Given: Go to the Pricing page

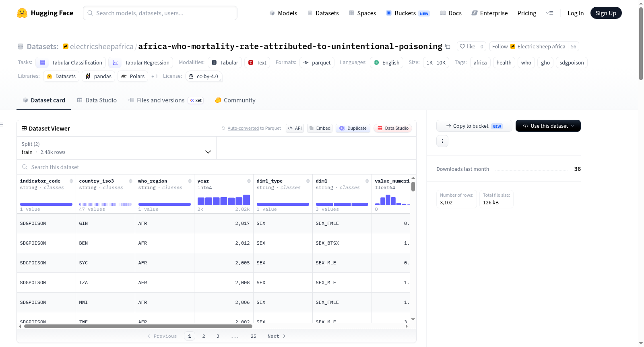Looking at the screenshot, I should [x=527, y=13].
